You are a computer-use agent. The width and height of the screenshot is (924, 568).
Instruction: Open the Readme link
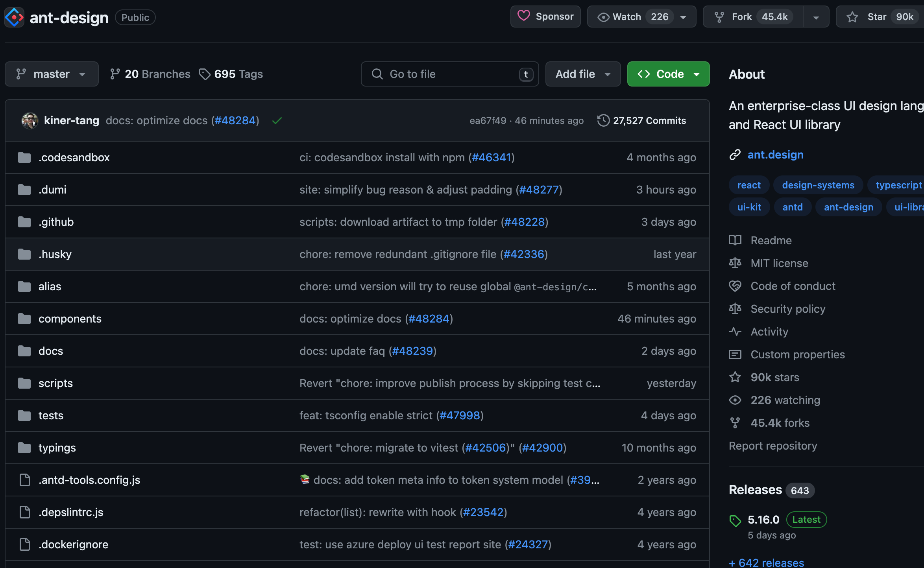pos(771,240)
